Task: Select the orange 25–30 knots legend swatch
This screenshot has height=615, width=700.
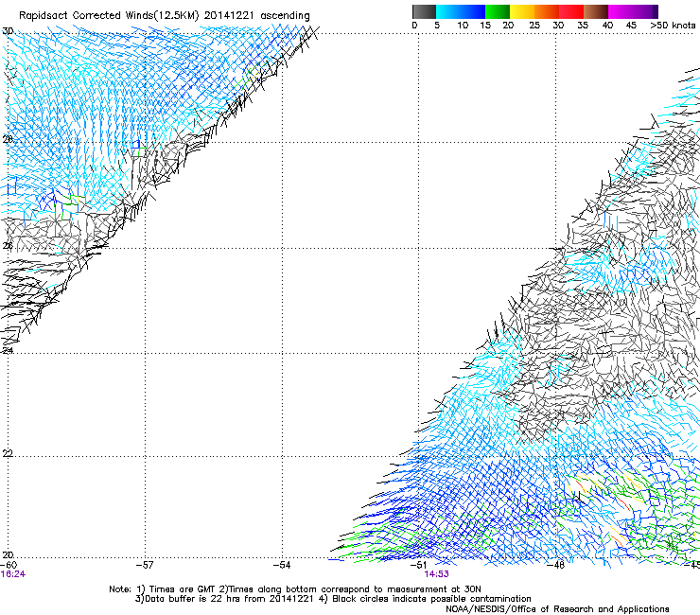Action: 547,11
